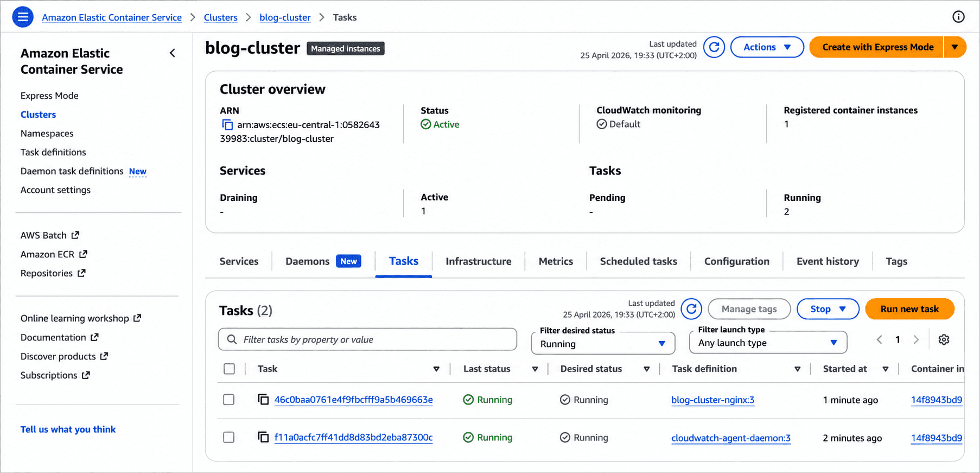The height and width of the screenshot is (473, 980).
Task: Click Tell us what you think
Action: click(x=68, y=430)
